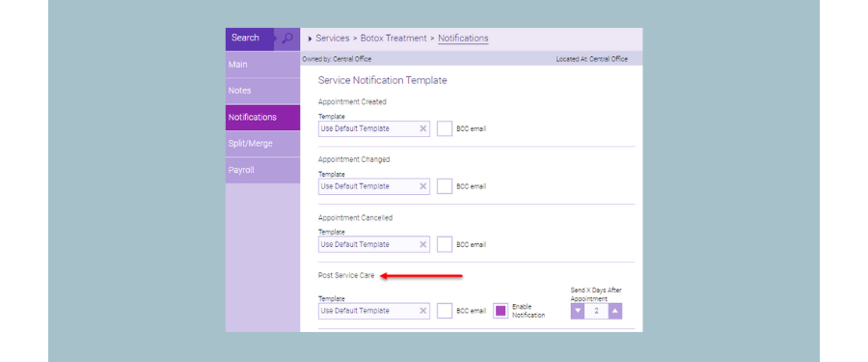The width and height of the screenshot is (868, 362).
Task: Clear the Appointment Cancelled template field
Action: pos(423,244)
